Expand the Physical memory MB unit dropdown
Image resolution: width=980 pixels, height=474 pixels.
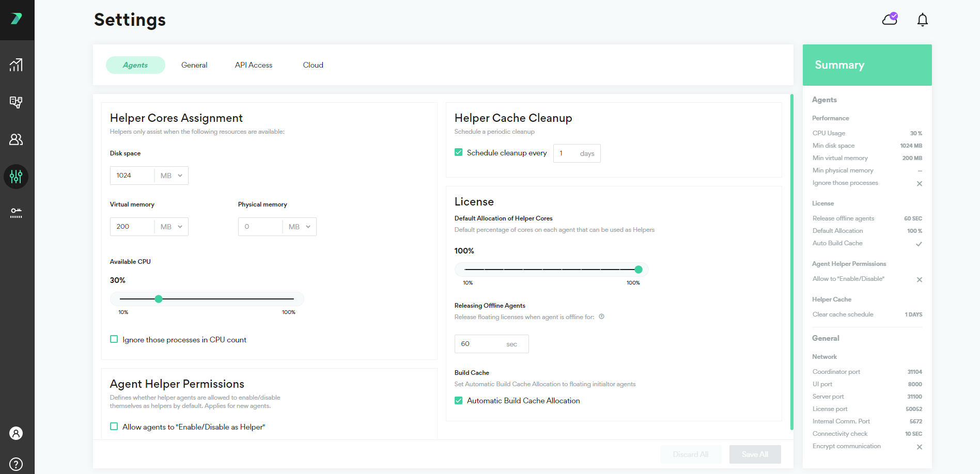tap(299, 227)
